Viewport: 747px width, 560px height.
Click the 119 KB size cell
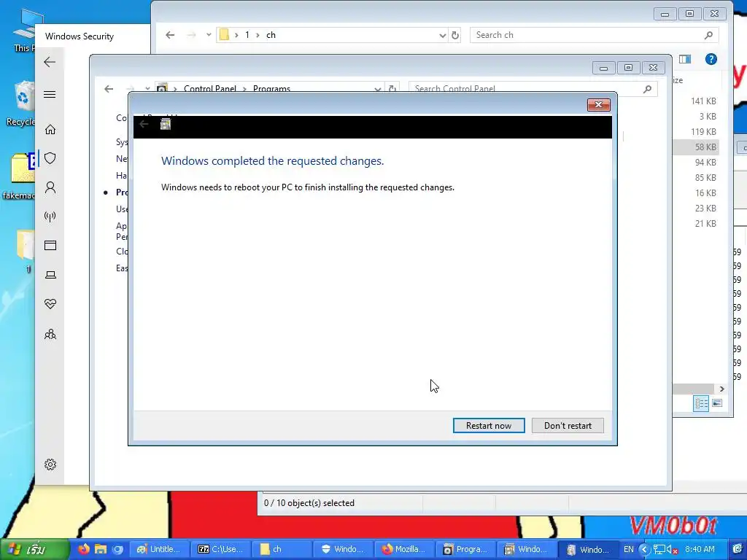(703, 132)
